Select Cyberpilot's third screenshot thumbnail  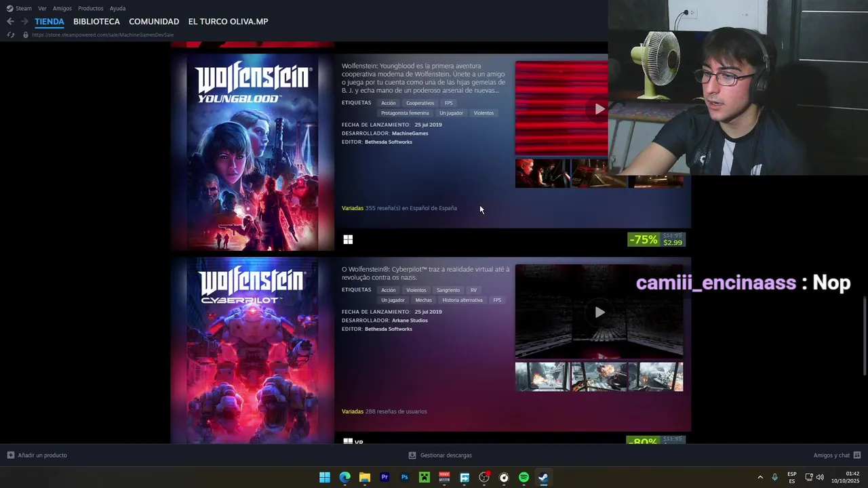coord(656,377)
